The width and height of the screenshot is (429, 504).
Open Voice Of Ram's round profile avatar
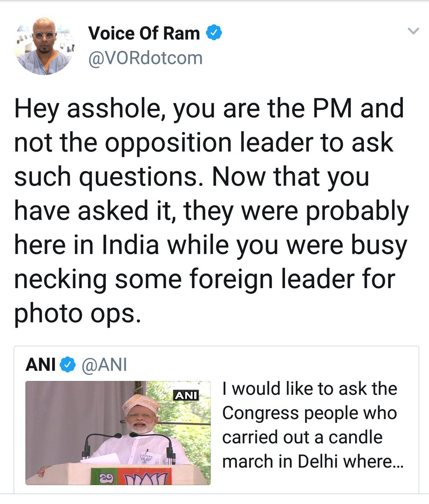(x=43, y=46)
